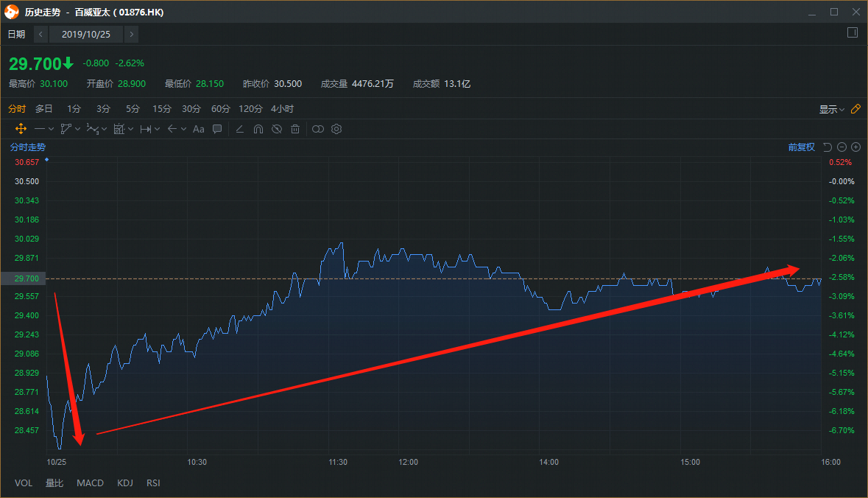Show the VOL indicator

[24, 483]
